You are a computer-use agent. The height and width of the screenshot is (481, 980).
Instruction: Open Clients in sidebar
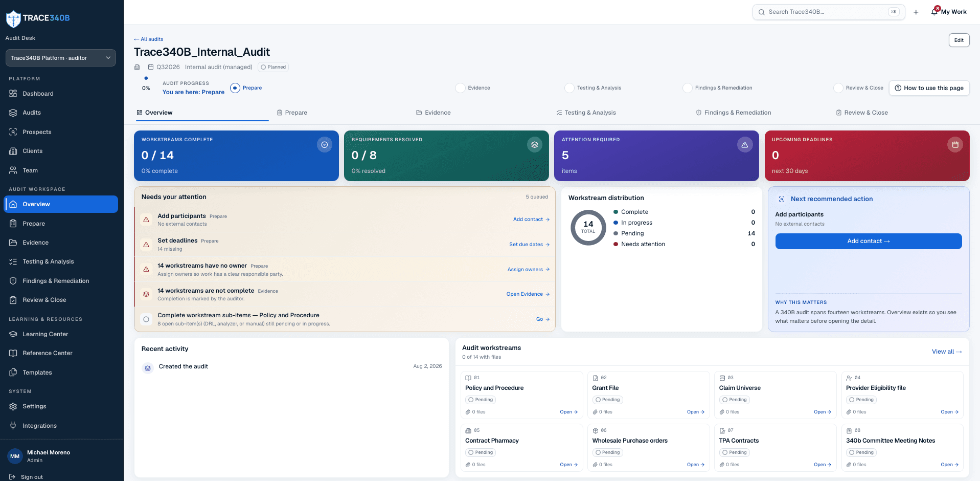(61, 151)
